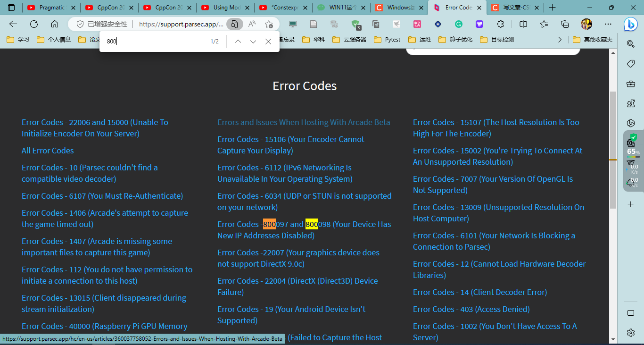This screenshot has width=644, height=345.
Task: Open a new browser tab
Action: point(553,8)
